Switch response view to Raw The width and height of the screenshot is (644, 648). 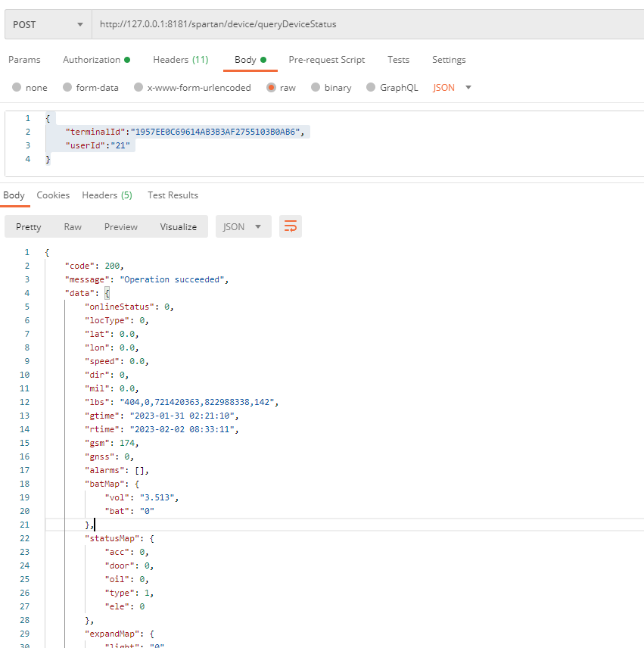[73, 226]
